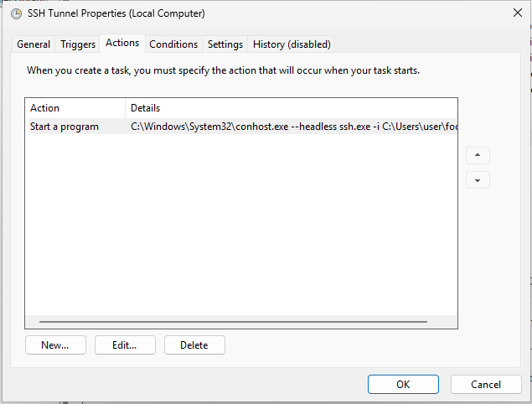Click the Task Scheduler clock icon in title bar
Screen dimensions: 532x404
[x=16, y=13]
